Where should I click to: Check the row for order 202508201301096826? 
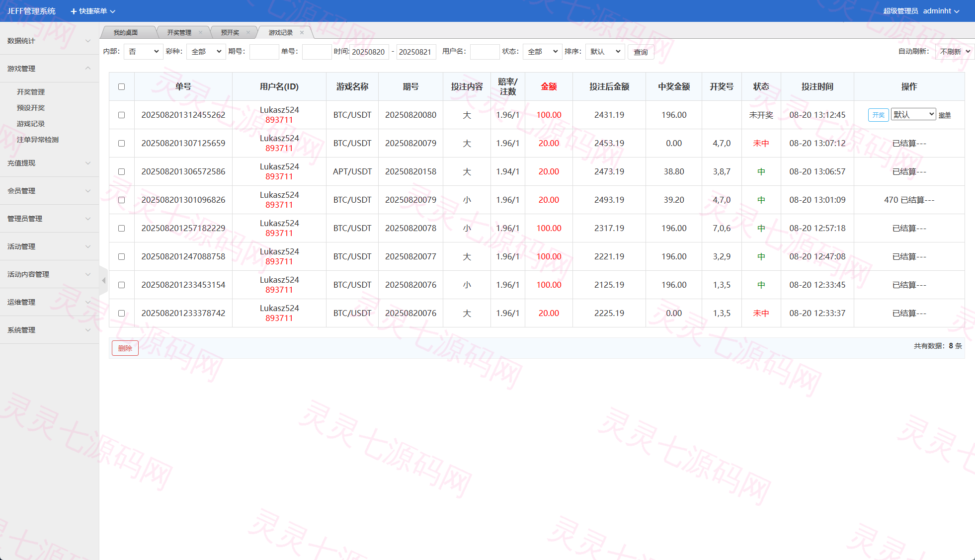tap(121, 200)
